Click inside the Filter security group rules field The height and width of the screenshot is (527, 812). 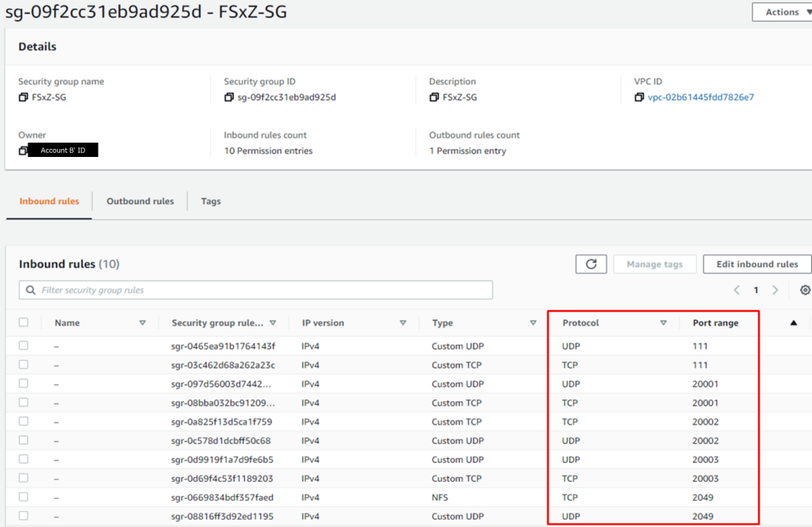(238, 289)
